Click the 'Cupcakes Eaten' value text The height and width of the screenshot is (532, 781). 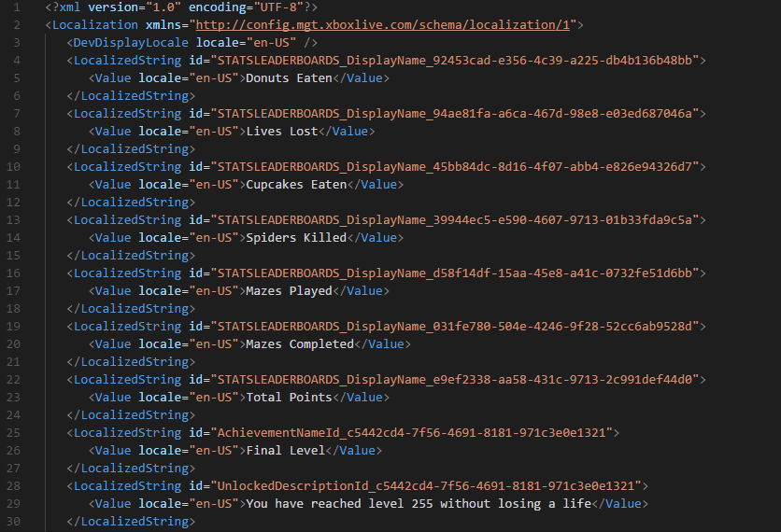click(296, 185)
